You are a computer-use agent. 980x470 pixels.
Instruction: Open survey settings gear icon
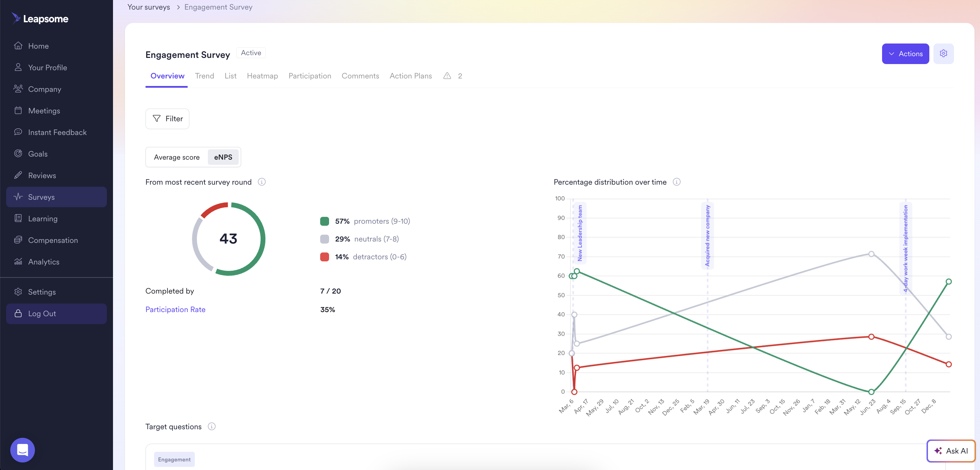943,54
